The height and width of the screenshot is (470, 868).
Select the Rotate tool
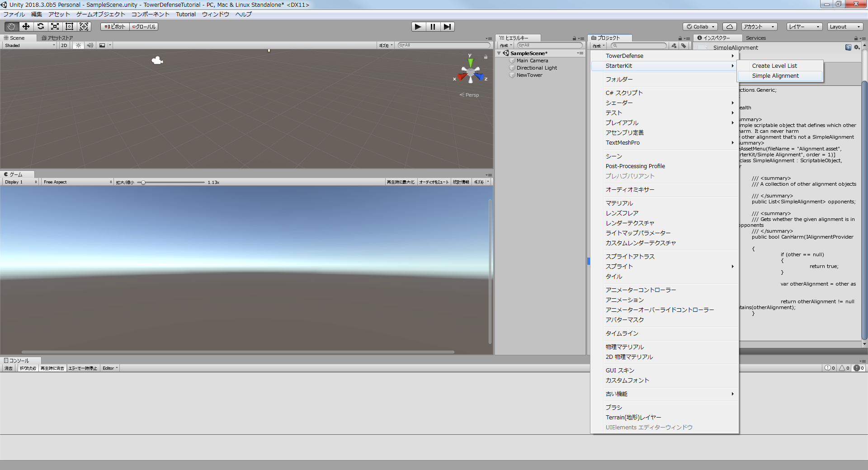pyautogui.click(x=40, y=27)
